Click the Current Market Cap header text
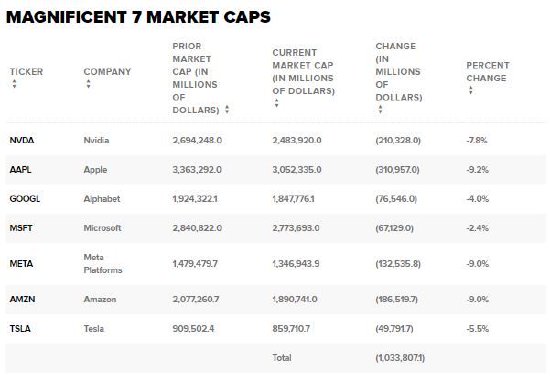Screen dimensions: 550x380 303,72
